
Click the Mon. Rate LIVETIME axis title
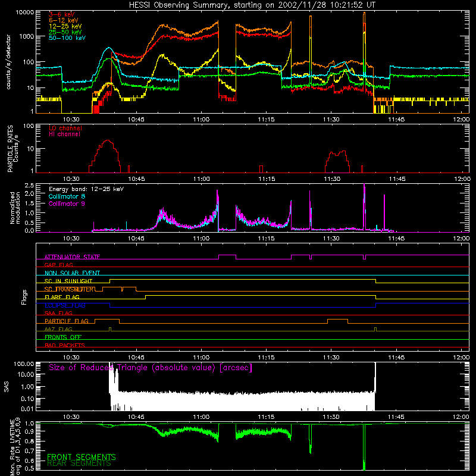coord(15,447)
